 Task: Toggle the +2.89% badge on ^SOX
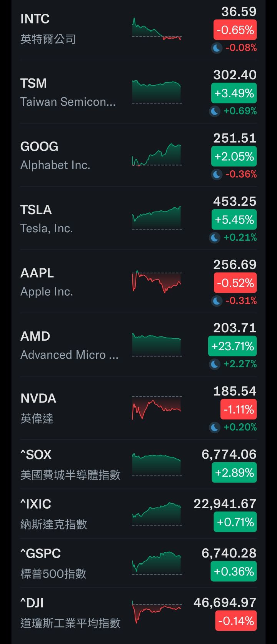click(x=234, y=473)
